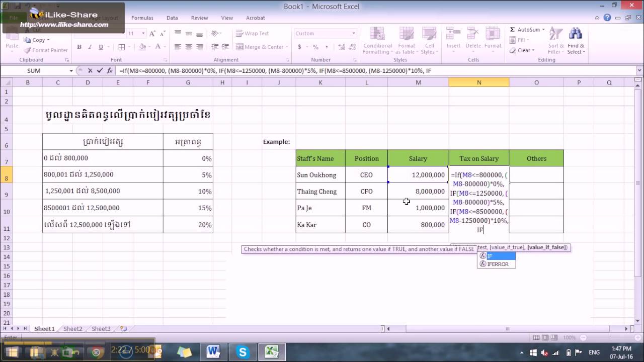644x362 pixels.
Task: Open Sort & Filter menu
Action: pyautogui.click(x=556, y=41)
